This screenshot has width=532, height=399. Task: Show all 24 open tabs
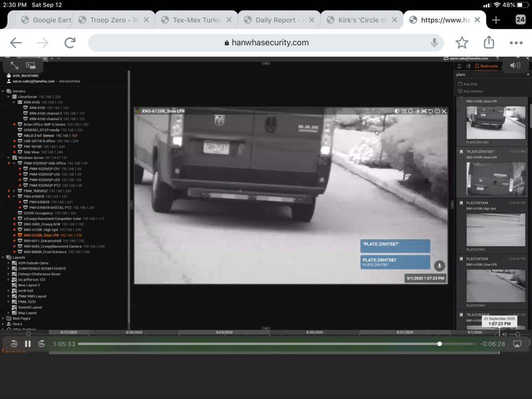tap(520, 19)
